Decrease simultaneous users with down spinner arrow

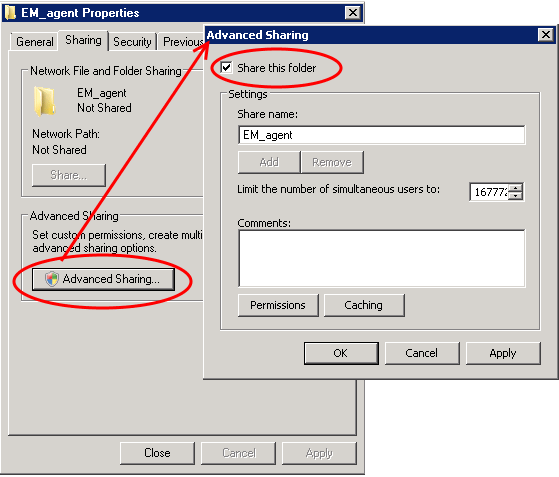click(x=515, y=196)
